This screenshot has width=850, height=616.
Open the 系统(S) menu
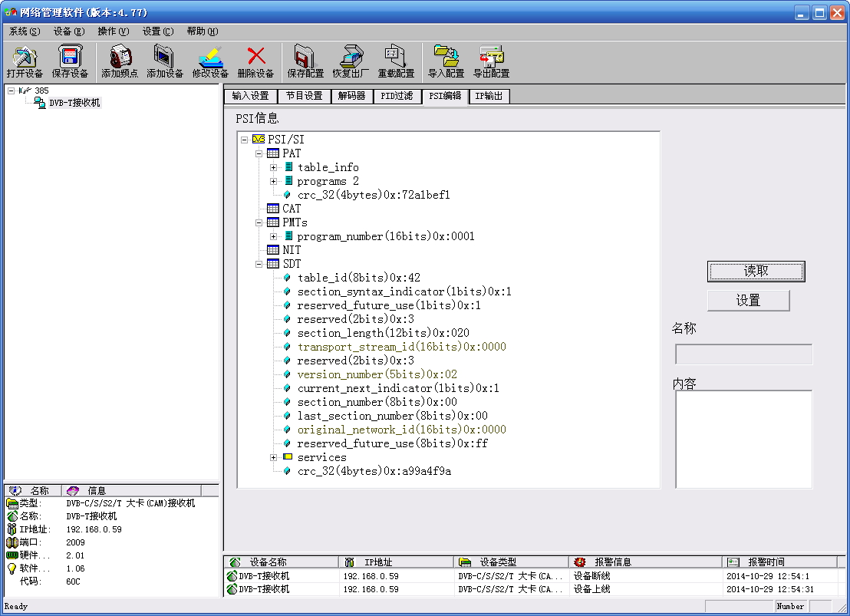pos(25,31)
